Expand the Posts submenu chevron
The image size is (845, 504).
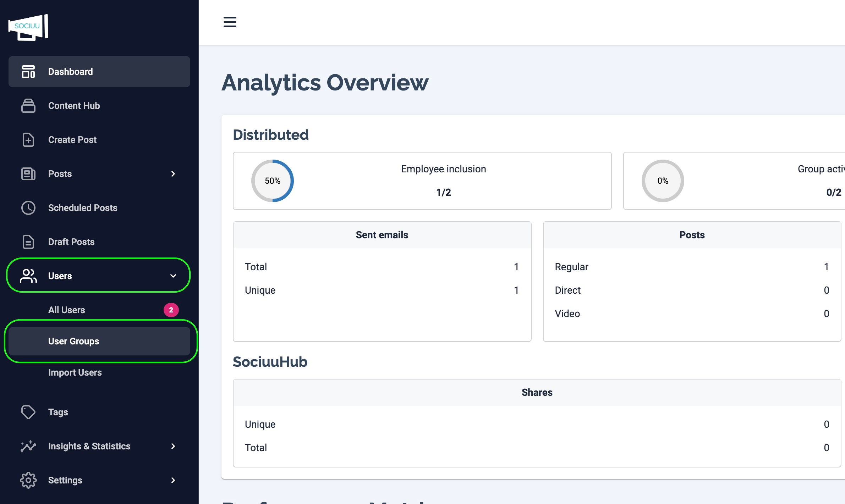[173, 174]
